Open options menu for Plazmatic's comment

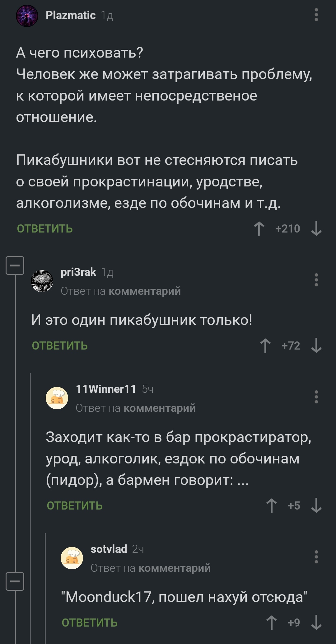pyautogui.click(x=316, y=15)
